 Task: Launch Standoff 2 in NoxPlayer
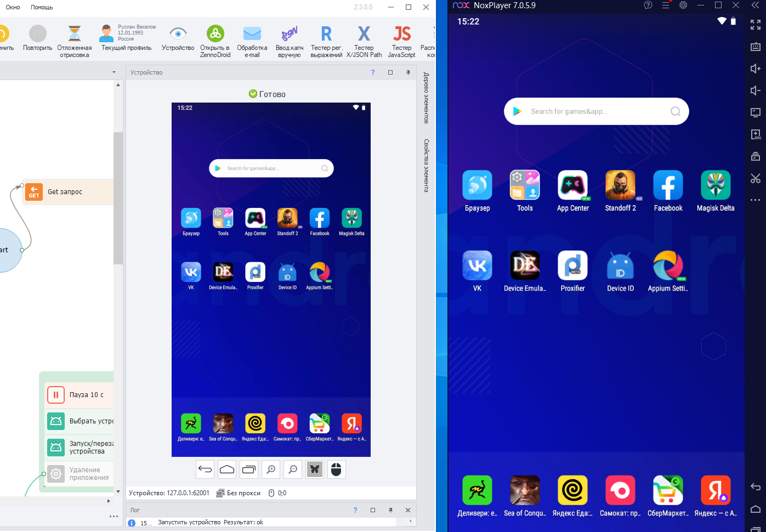coord(620,191)
